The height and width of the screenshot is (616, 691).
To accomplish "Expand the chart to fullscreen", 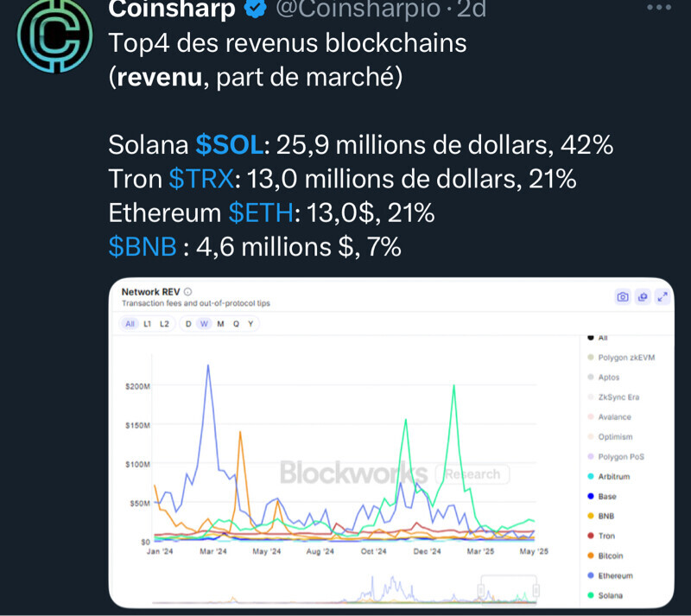I will coord(662,297).
